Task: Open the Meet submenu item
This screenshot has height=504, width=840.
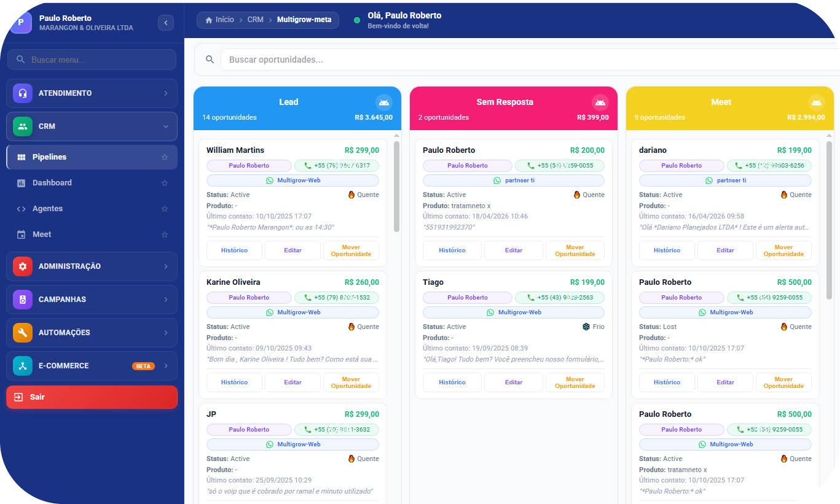Action: [x=42, y=235]
